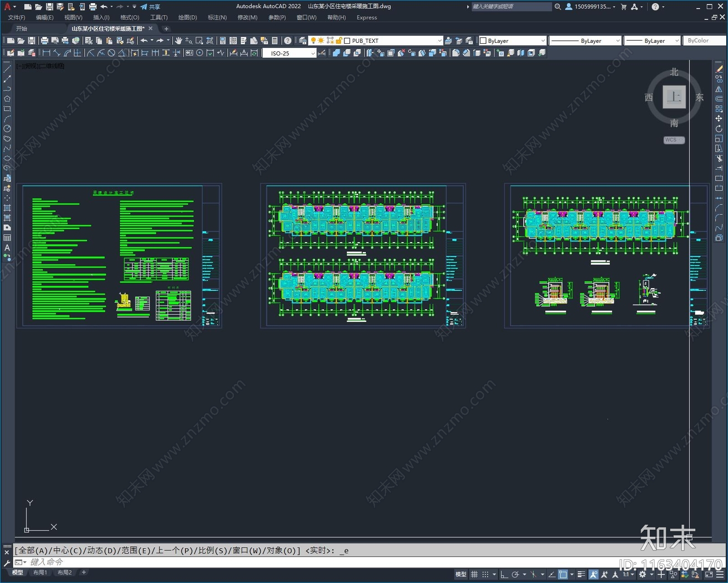Click the WCS coordinate system button
Screen dimensions: 728x583
click(x=673, y=140)
